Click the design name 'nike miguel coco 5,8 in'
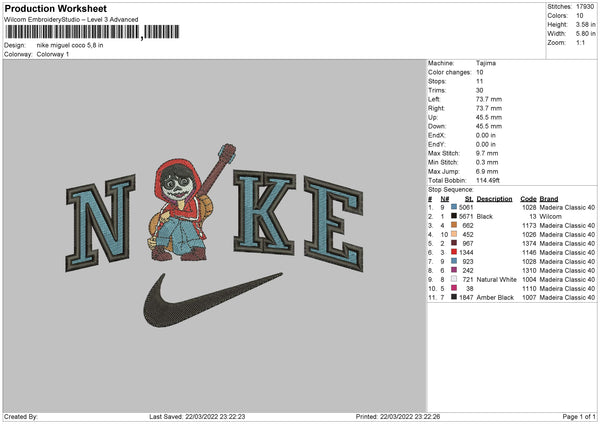The image size is (600, 424). [x=70, y=45]
